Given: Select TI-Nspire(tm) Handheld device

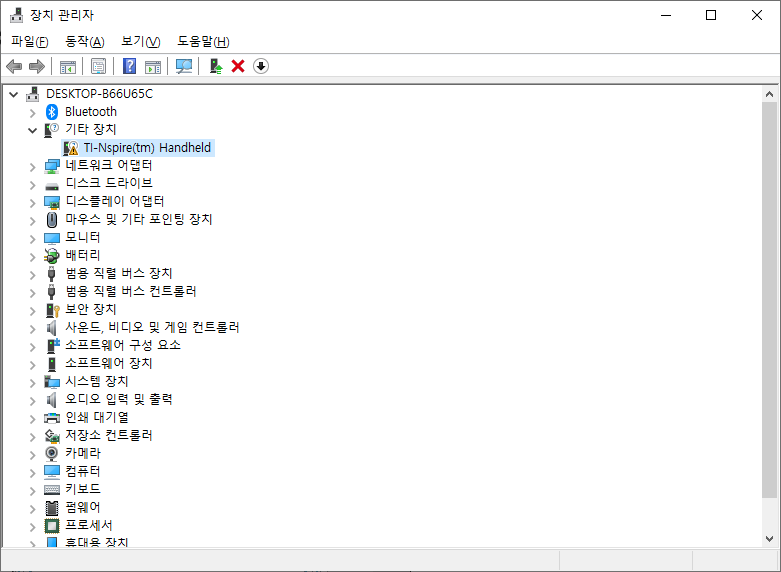Looking at the screenshot, I should pos(147,147).
